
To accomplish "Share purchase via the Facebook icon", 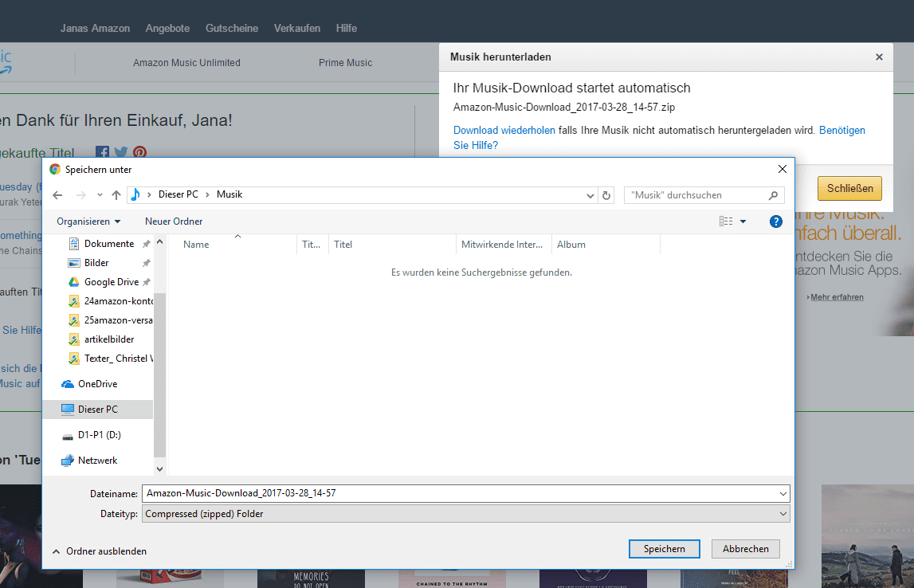I will point(102,152).
